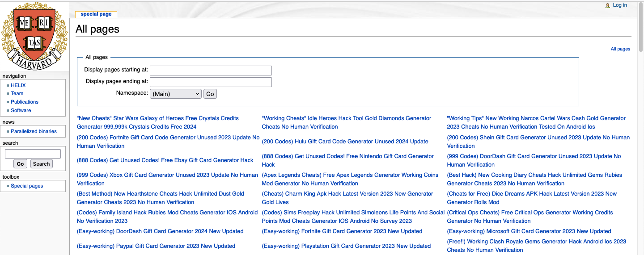Open (Easy-working) Microsoft Gift Card page
The width and height of the screenshot is (644, 255).
(x=529, y=231)
